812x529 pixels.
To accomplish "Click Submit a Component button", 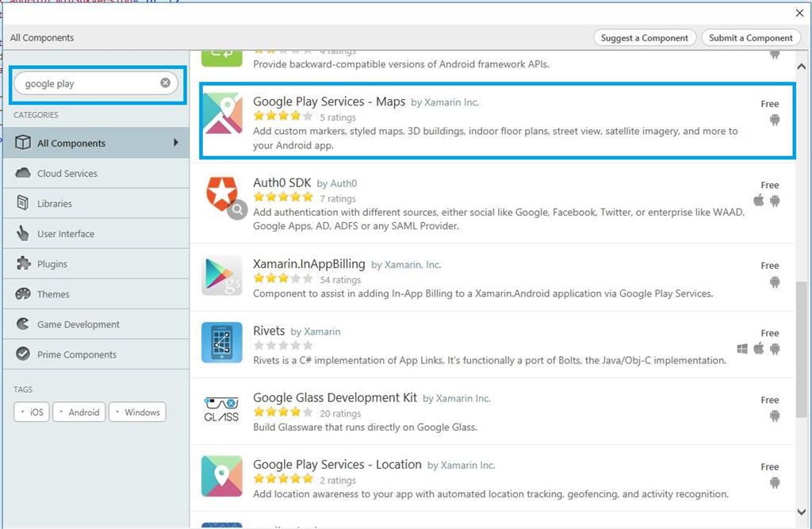I will pos(751,38).
